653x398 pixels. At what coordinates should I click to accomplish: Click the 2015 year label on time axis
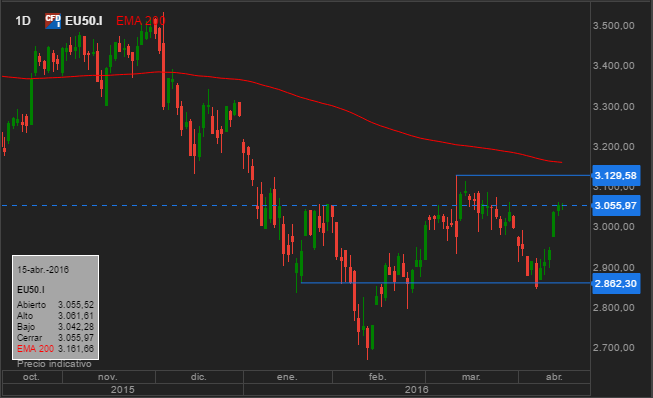[x=122, y=390]
